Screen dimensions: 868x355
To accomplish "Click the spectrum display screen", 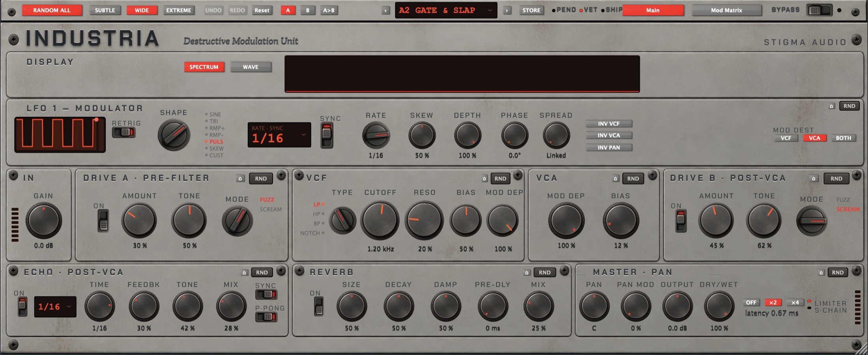I will tap(462, 74).
